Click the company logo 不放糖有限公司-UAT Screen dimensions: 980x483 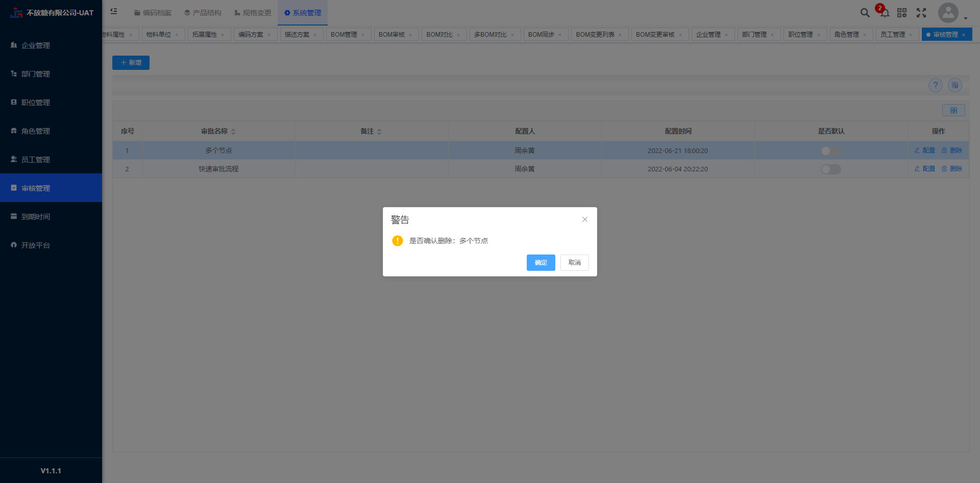[52, 13]
